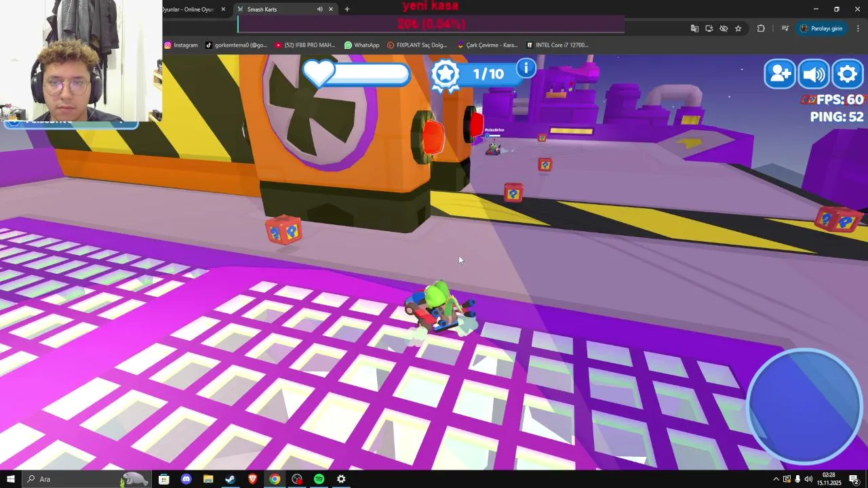Image resolution: width=868 pixels, height=488 pixels.
Task: Click the 02:28 clock and date
Action: click(x=829, y=479)
